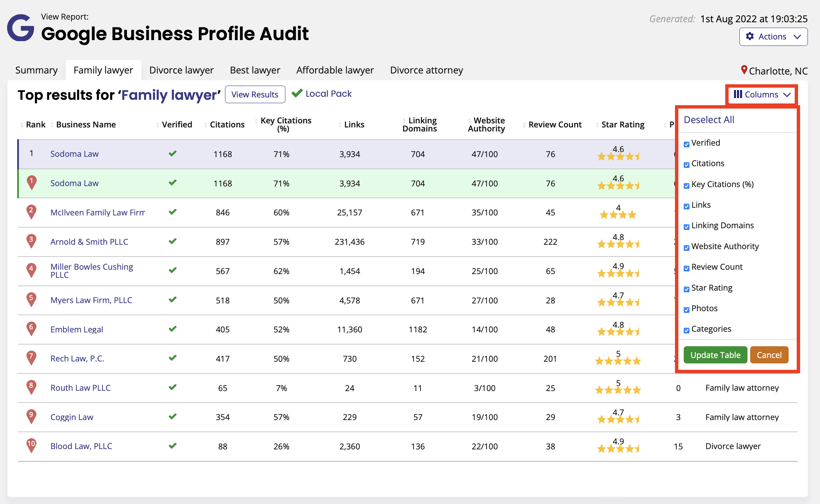Click the 231,436 links value for Arnold & Smith

coord(349,242)
